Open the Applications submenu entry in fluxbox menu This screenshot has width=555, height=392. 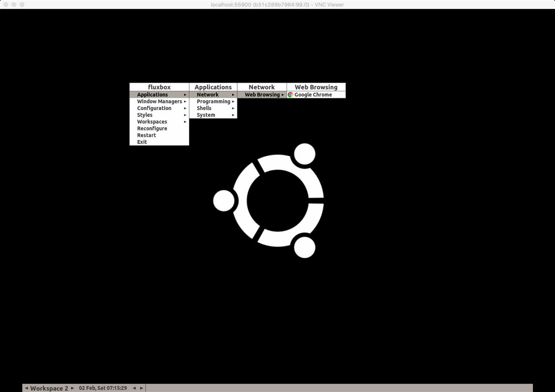click(x=159, y=94)
